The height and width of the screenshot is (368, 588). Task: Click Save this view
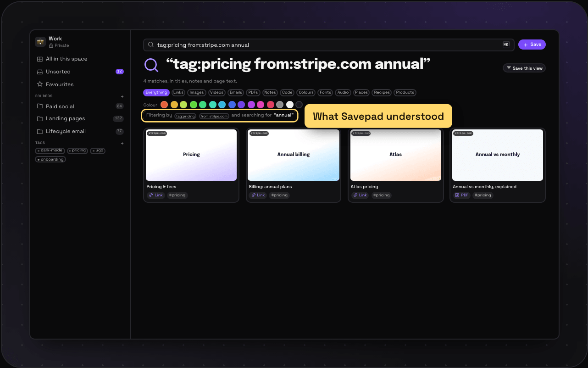[x=524, y=68]
